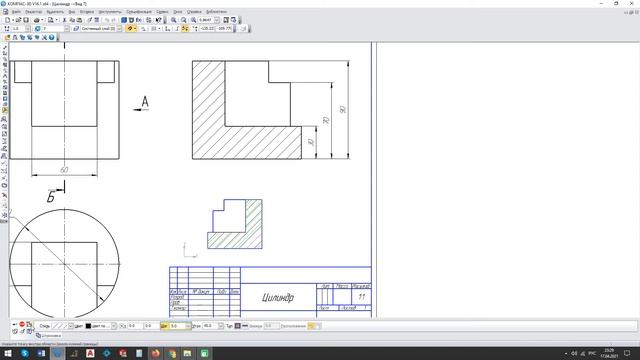The height and width of the screenshot is (360, 640).
Task: Open the Файл menu
Action: click(16, 12)
